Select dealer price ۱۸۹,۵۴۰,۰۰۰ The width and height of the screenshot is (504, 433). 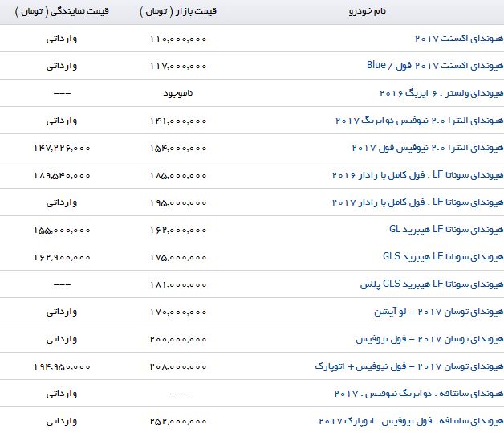click(62, 176)
